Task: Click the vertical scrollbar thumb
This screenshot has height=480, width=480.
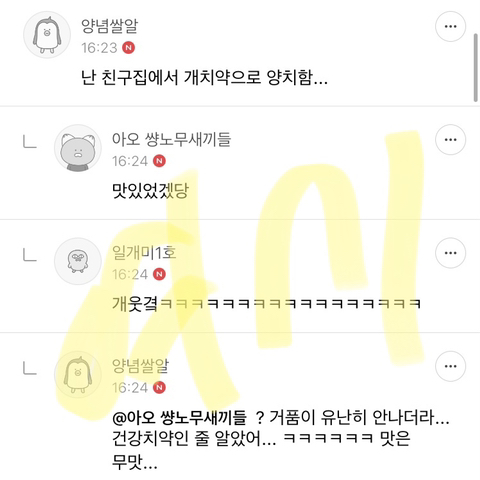Action: pyautogui.click(x=476, y=67)
